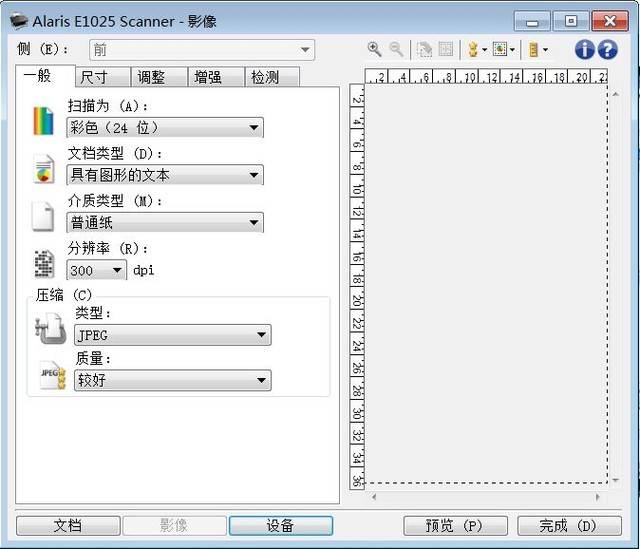Viewport: 640px width, 549px height.
Task: Change the 分辨率 300 dpi dropdown
Action: 96,270
